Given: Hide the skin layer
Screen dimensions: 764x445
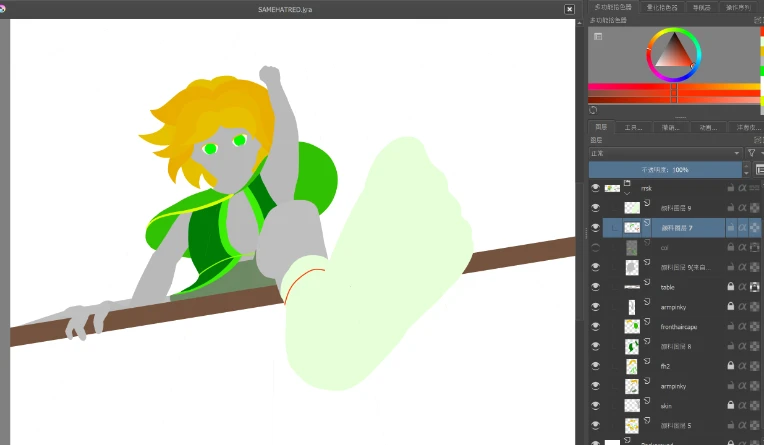Looking at the screenshot, I should click(x=595, y=406).
